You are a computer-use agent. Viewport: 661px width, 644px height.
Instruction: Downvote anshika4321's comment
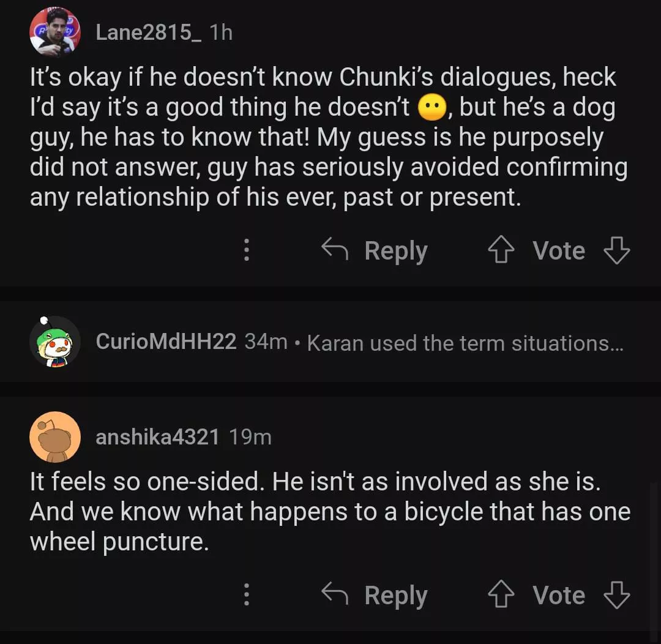tap(616, 596)
